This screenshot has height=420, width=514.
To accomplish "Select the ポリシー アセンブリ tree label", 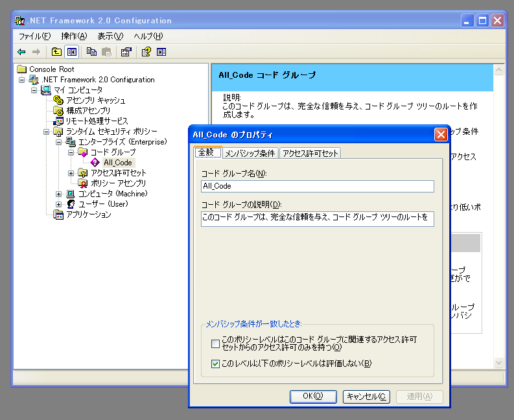I will pos(118,183).
